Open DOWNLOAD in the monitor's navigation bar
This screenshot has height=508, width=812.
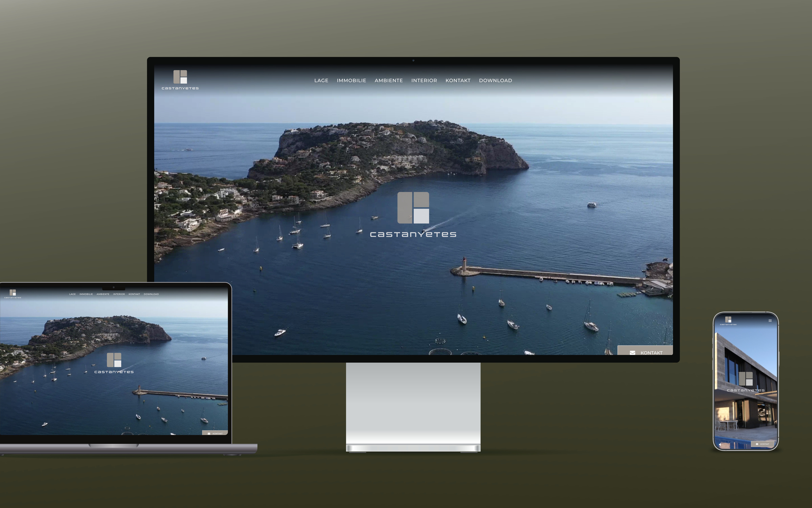(x=495, y=81)
